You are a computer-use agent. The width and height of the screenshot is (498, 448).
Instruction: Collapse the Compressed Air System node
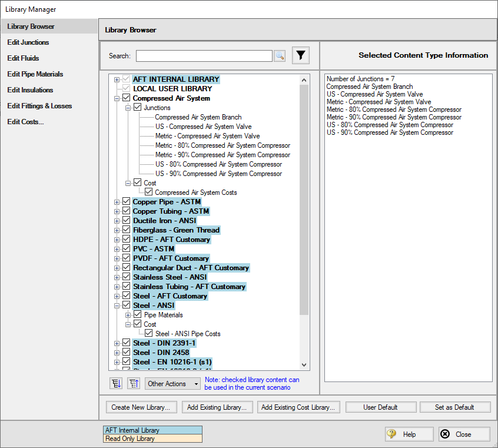coord(117,98)
